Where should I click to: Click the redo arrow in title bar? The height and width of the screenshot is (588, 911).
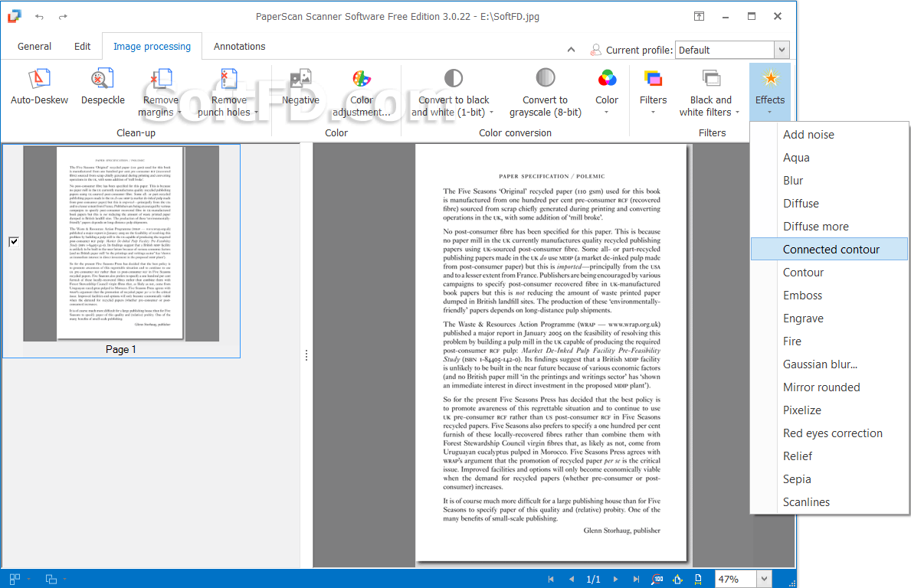pyautogui.click(x=63, y=17)
